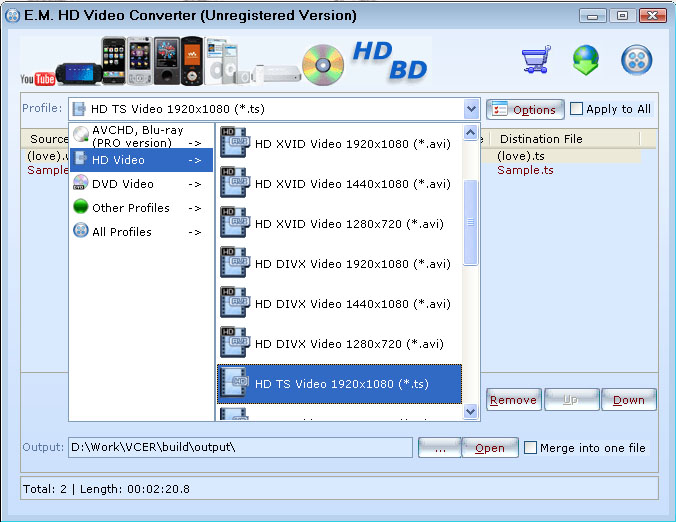The height and width of the screenshot is (522, 676).
Task: Select HD Video category
Action: (140, 160)
